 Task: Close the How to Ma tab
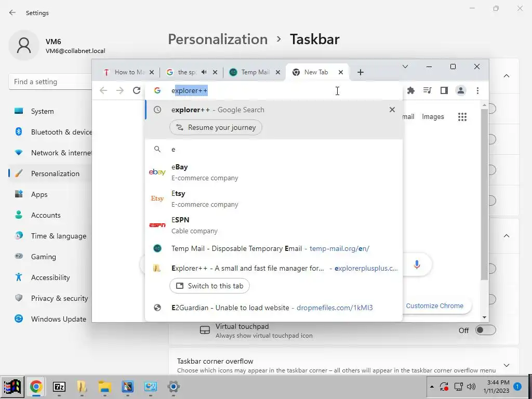point(152,72)
